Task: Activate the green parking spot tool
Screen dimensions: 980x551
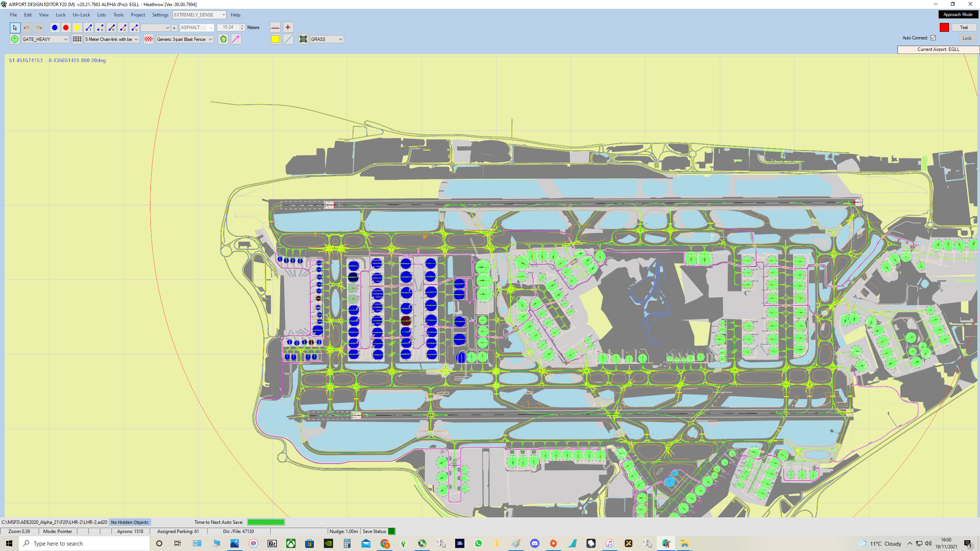Action: [15, 39]
